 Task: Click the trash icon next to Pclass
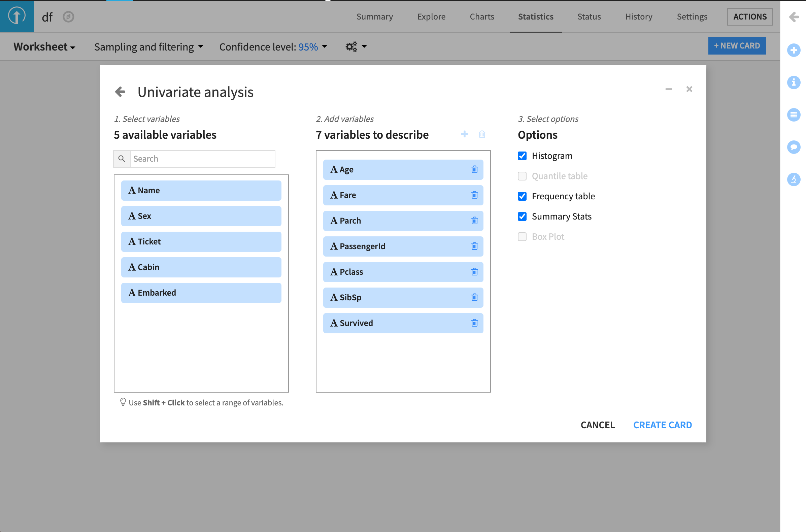tap(474, 272)
